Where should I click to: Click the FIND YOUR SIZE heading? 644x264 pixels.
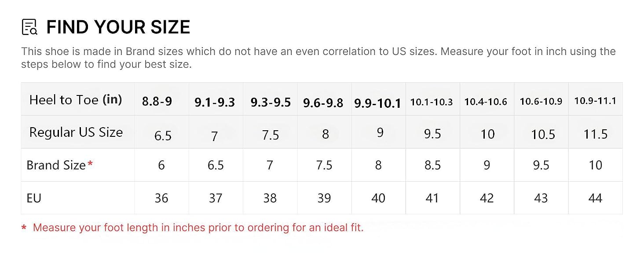(118, 27)
